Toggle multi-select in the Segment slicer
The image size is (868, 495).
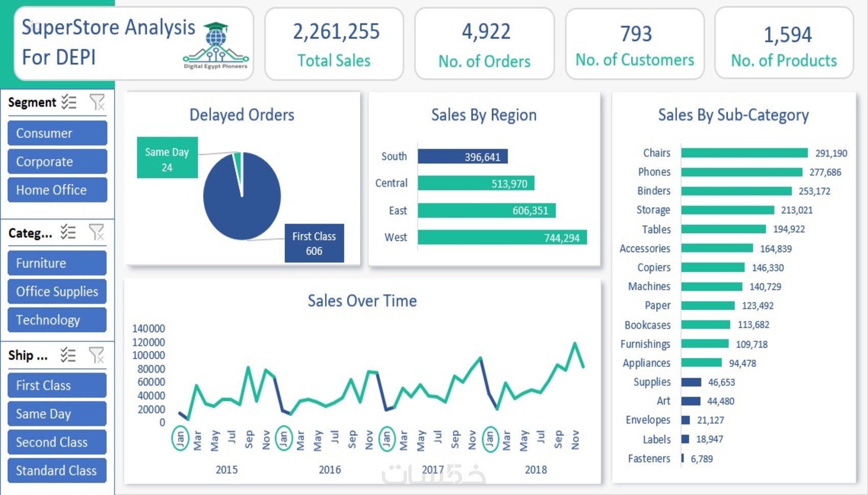69,102
